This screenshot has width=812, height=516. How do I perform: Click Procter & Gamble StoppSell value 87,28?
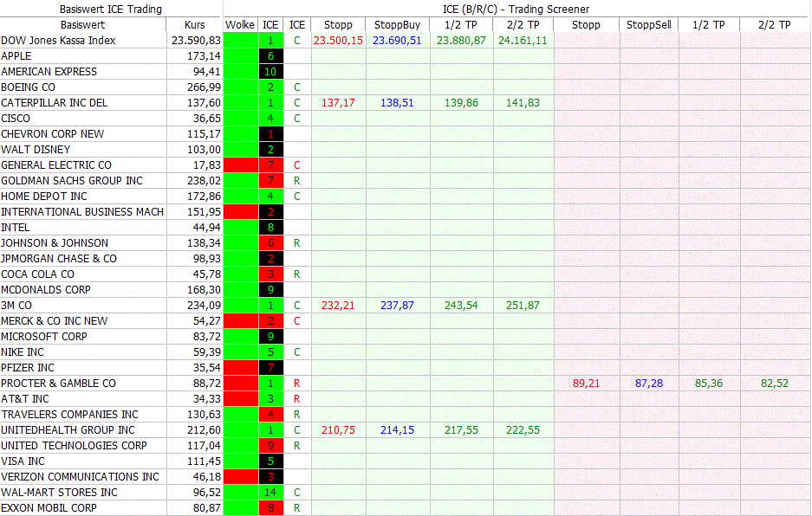click(x=649, y=383)
